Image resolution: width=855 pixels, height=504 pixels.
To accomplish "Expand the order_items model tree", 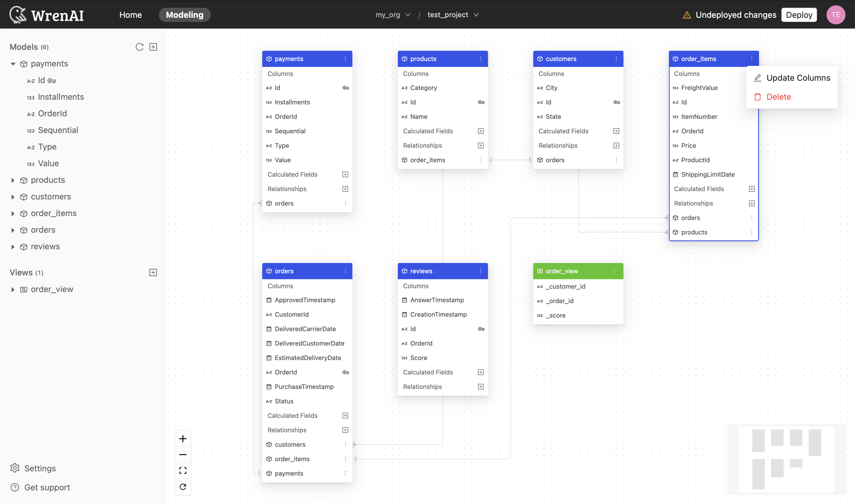I will tap(13, 213).
